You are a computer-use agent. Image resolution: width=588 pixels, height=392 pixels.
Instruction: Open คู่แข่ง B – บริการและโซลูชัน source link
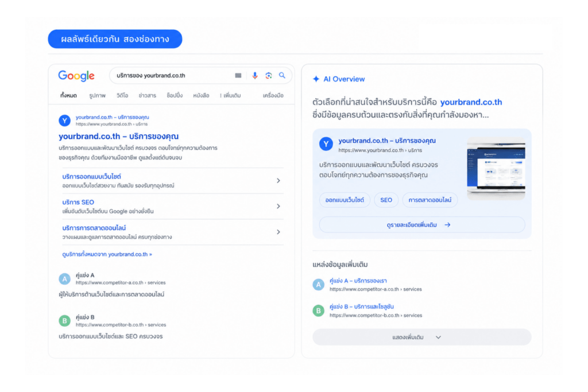click(x=362, y=306)
